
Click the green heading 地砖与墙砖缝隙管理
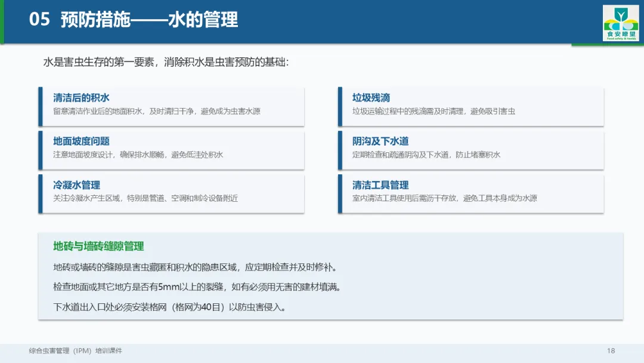[98, 246]
